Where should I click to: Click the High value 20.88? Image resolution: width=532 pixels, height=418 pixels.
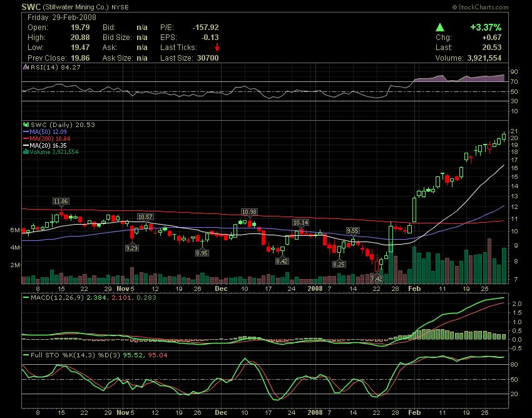(x=80, y=38)
